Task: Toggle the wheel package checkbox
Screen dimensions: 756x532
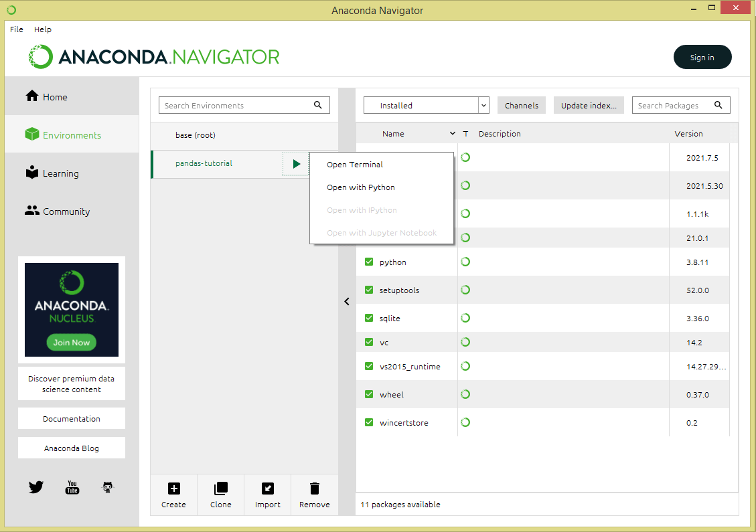Action: coord(369,394)
